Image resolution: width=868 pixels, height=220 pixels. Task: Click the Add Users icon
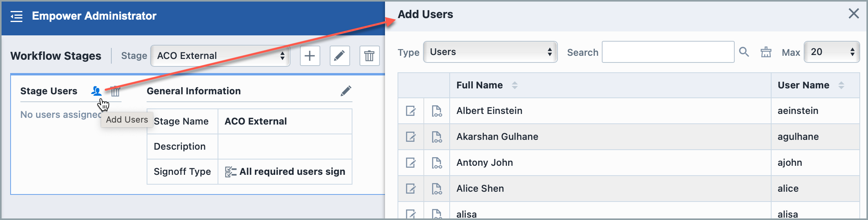tap(96, 91)
